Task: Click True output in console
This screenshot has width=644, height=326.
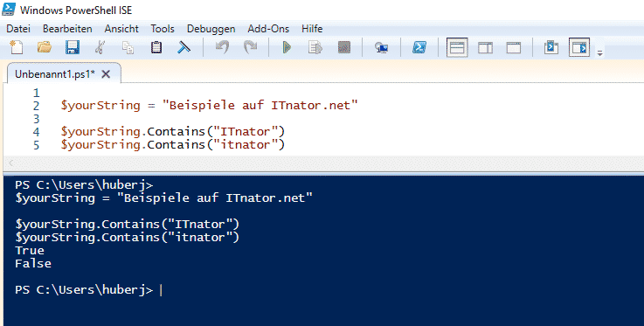Action: 30,251
